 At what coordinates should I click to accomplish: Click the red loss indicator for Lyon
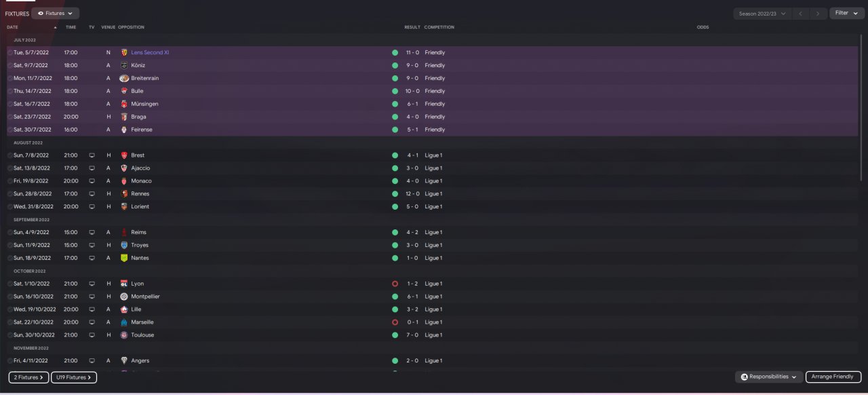pos(395,284)
